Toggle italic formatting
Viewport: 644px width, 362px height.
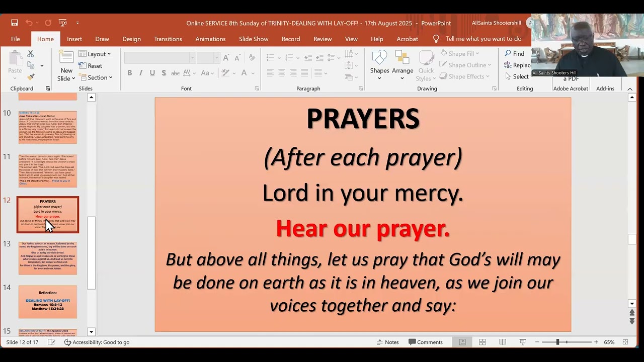pos(141,73)
